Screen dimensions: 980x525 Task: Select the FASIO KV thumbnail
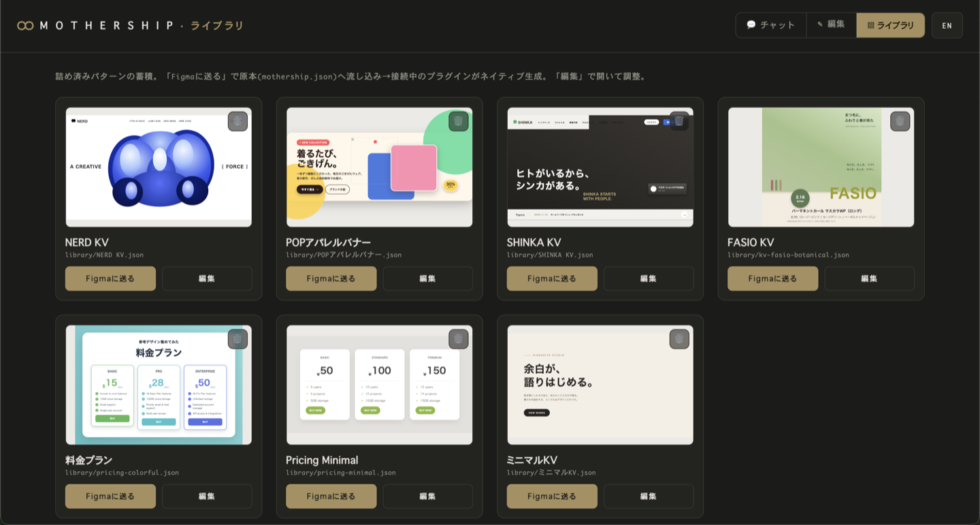(821, 167)
